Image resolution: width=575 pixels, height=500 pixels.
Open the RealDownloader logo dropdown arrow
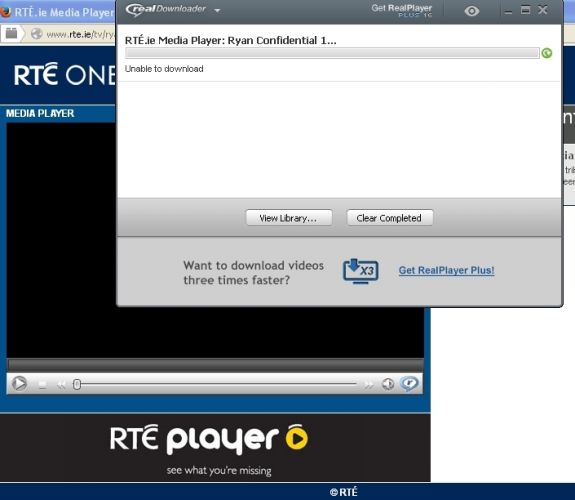pyautogui.click(x=217, y=11)
